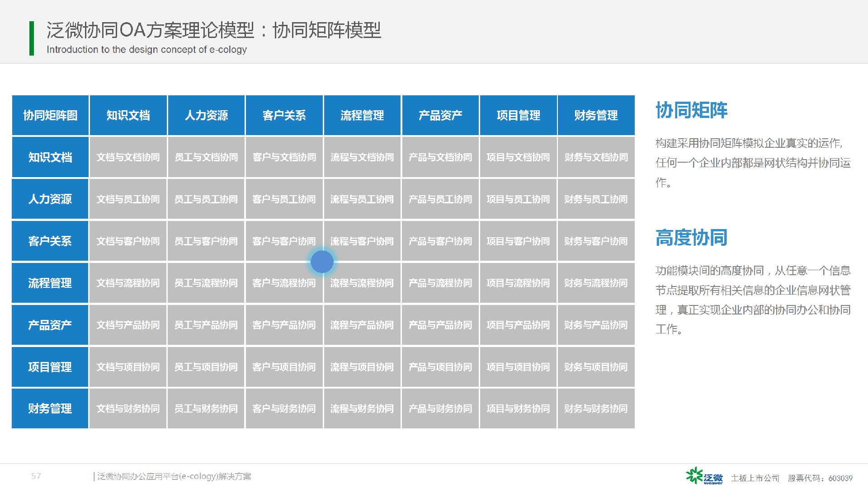Select the 人力资源 column header
The height and width of the screenshot is (488, 868).
pyautogui.click(x=206, y=115)
